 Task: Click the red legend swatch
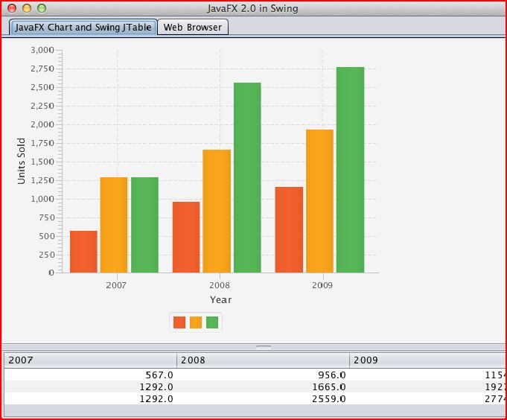coord(179,322)
